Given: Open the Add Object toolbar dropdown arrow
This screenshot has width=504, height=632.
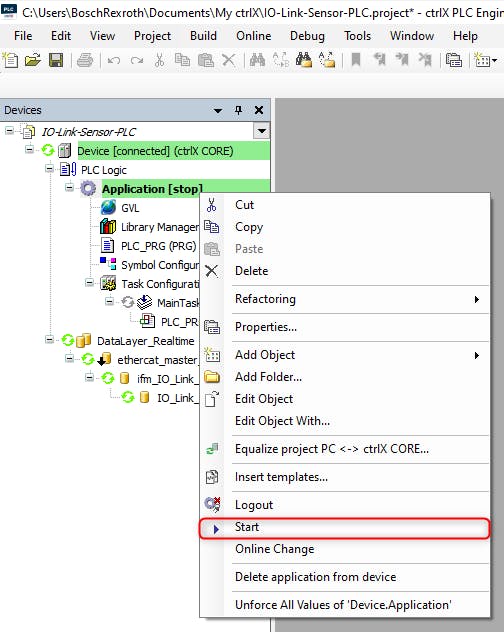Looking at the screenshot, I should [x=495, y=61].
